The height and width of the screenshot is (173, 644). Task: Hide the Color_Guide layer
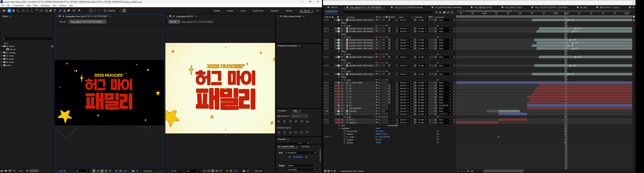pos(325,82)
